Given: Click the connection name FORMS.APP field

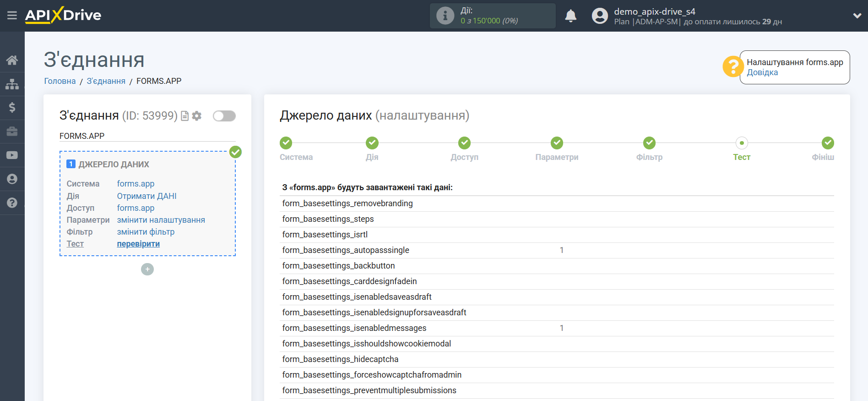Looking at the screenshot, I should 147,136.
